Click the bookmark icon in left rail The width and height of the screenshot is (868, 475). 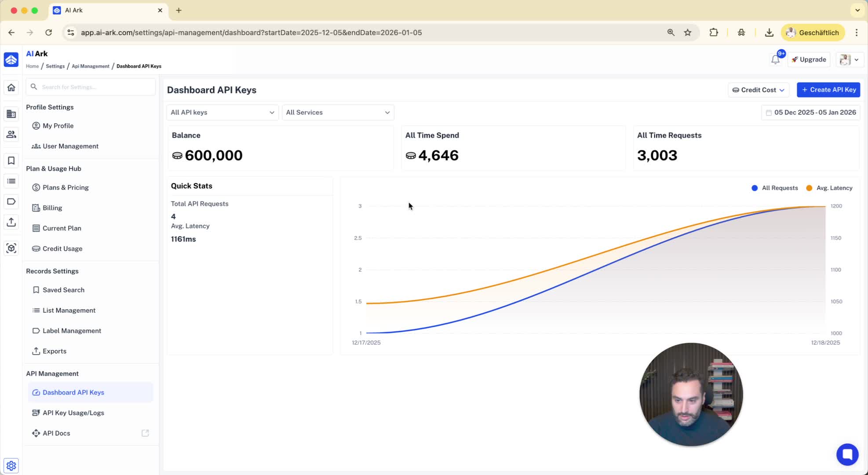(11, 161)
